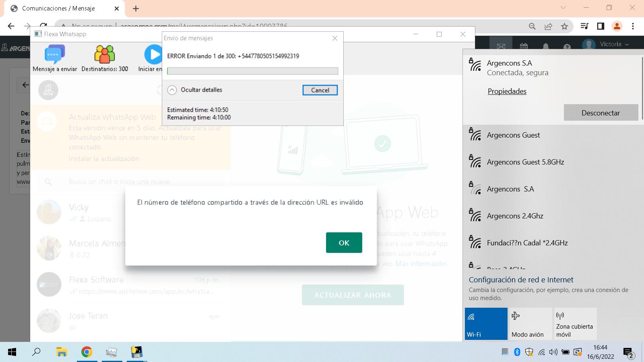The width and height of the screenshot is (644, 362).
Task: Click Vicky's chat avatar
Action: tap(49, 212)
